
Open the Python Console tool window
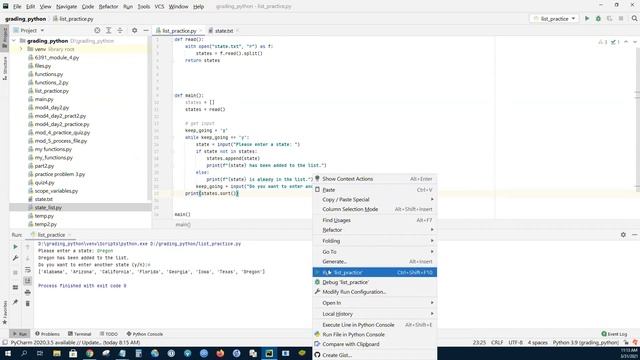144,334
